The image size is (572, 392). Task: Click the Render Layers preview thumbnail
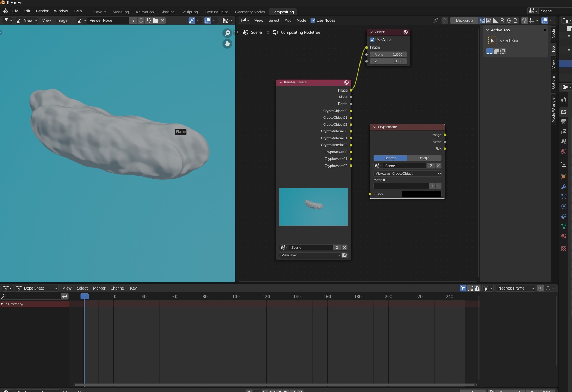tap(314, 207)
